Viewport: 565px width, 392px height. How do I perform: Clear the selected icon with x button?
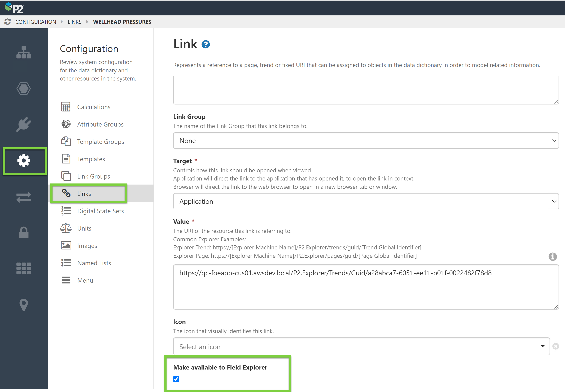(x=556, y=346)
